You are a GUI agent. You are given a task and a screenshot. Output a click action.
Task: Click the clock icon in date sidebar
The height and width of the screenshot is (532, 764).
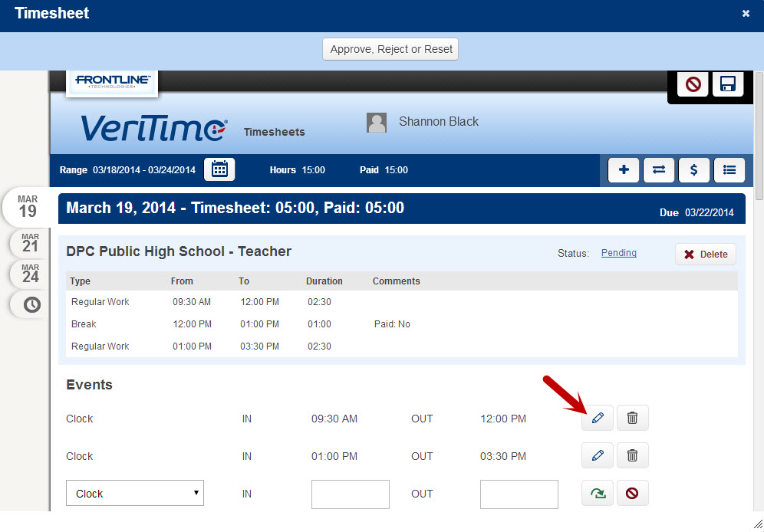point(31,304)
